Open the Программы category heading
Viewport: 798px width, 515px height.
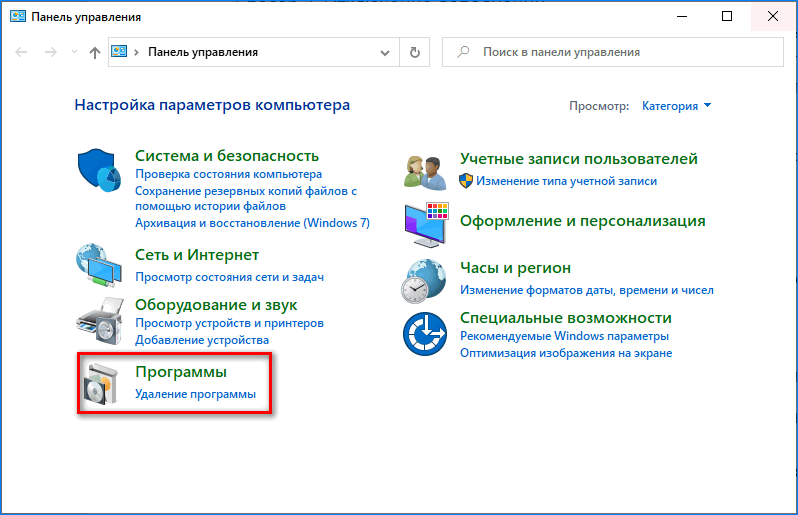pos(181,372)
